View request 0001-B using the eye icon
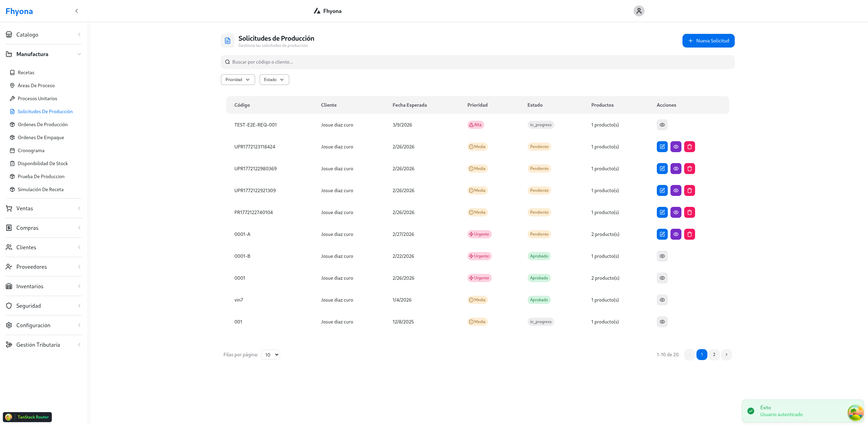 tap(662, 256)
